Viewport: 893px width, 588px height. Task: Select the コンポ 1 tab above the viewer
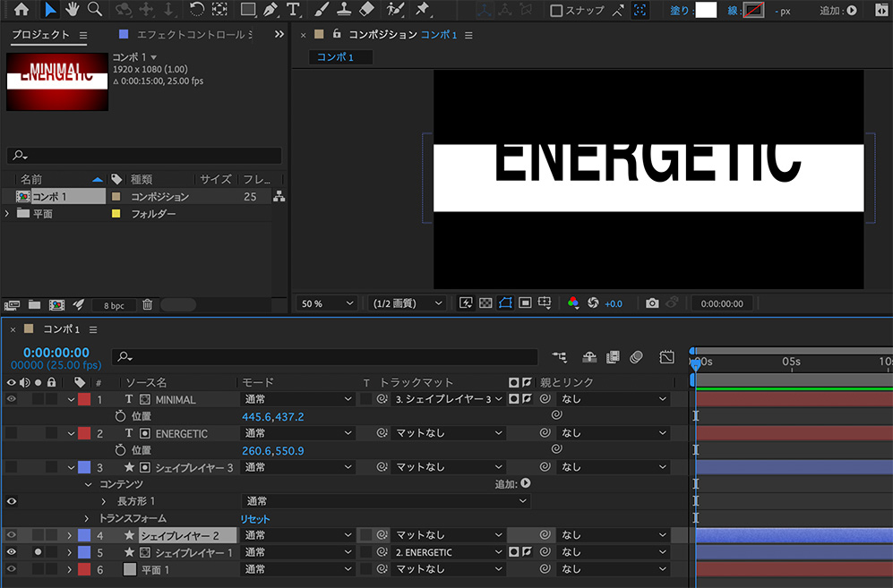point(339,55)
